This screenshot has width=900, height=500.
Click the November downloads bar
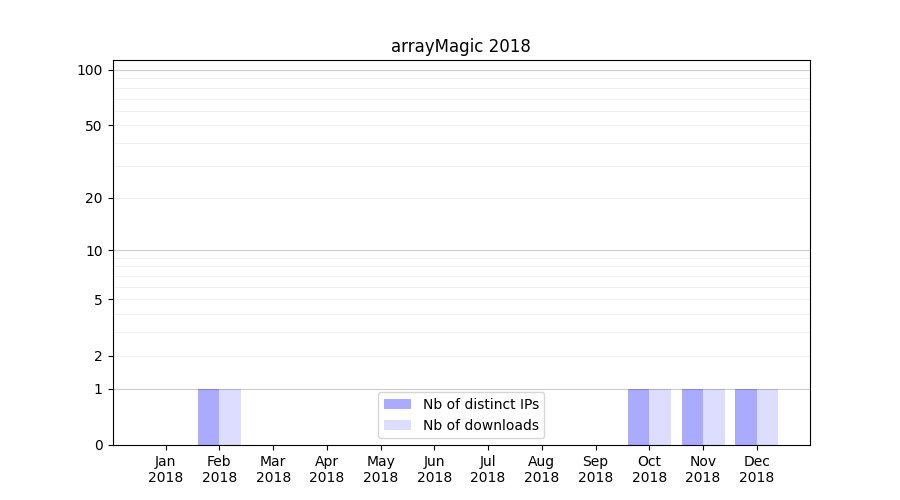tap(714, 417)
